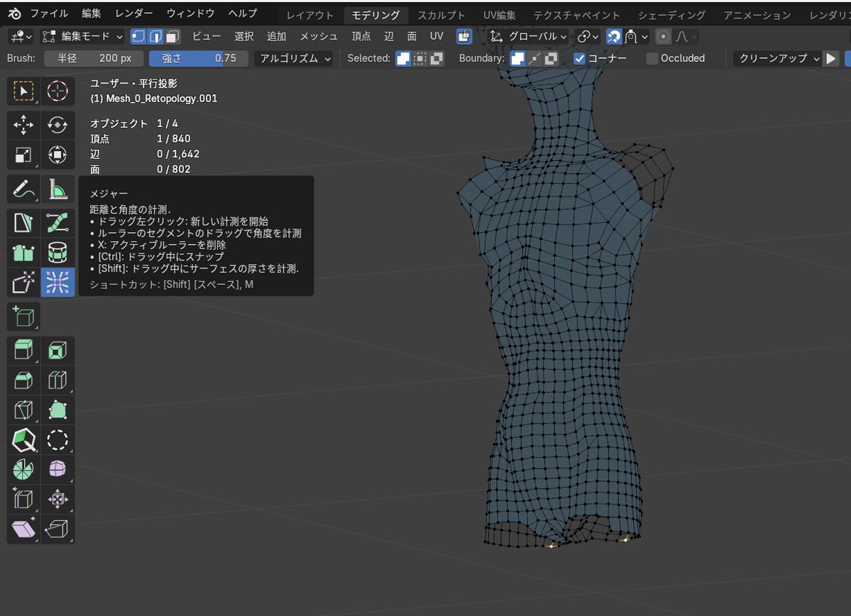Activate the Extrude Region tool

coord(23,351)
